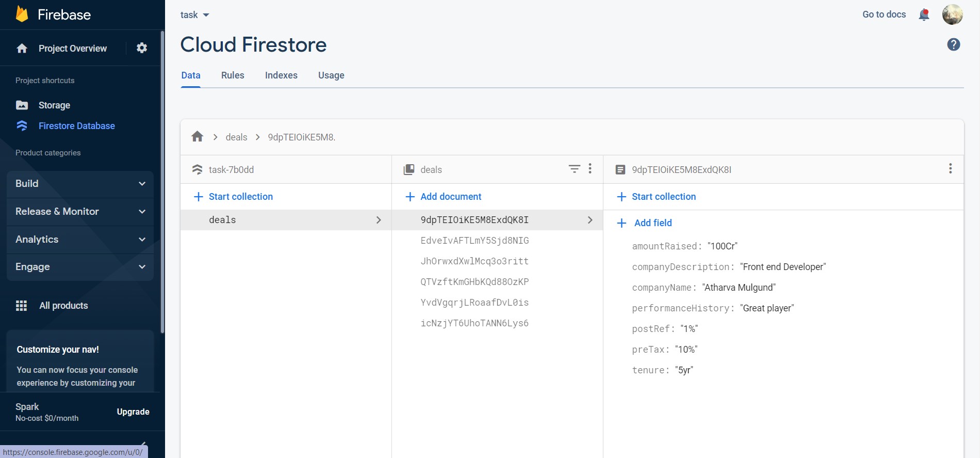Click companyDescription value "Front end Developer"
The width and height of the screenshot is (980, 458).
(783, 267)
